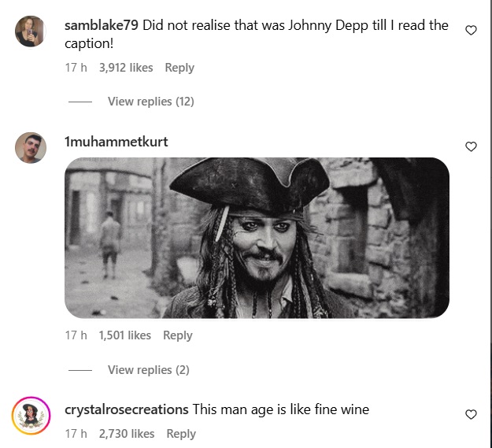Like samblake79's comment with heart icon
Screen dimensions: 492x448
(x=471, y=31)
